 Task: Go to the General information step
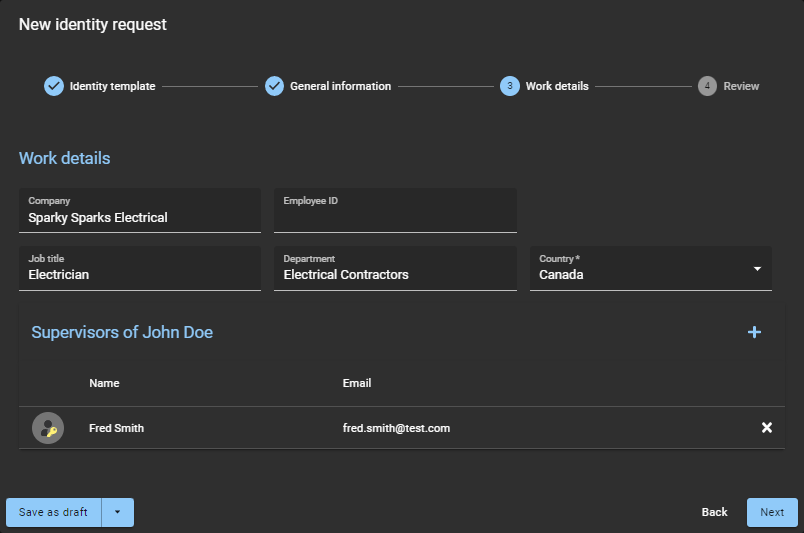coord(340,86)
